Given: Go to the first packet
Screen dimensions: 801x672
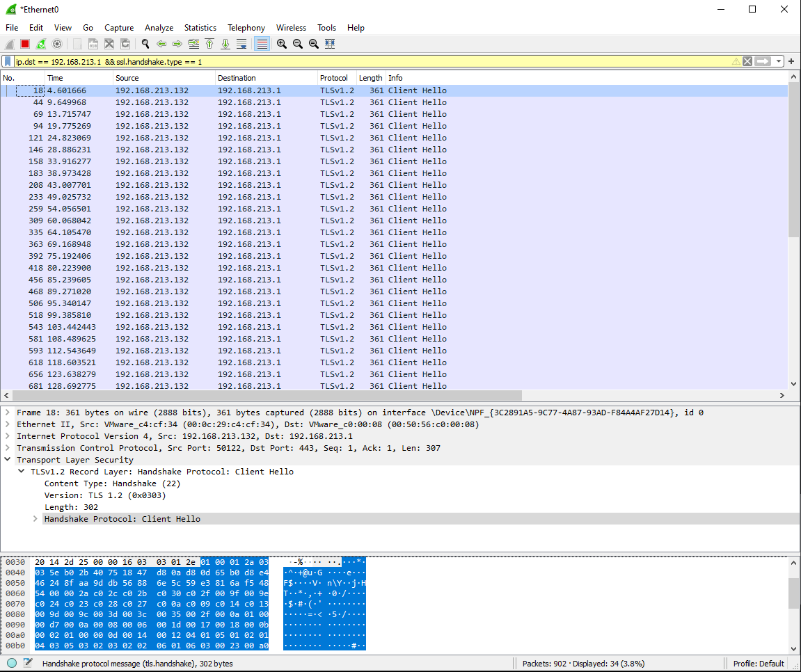Looking at the screenshot, I should (209, 43).
